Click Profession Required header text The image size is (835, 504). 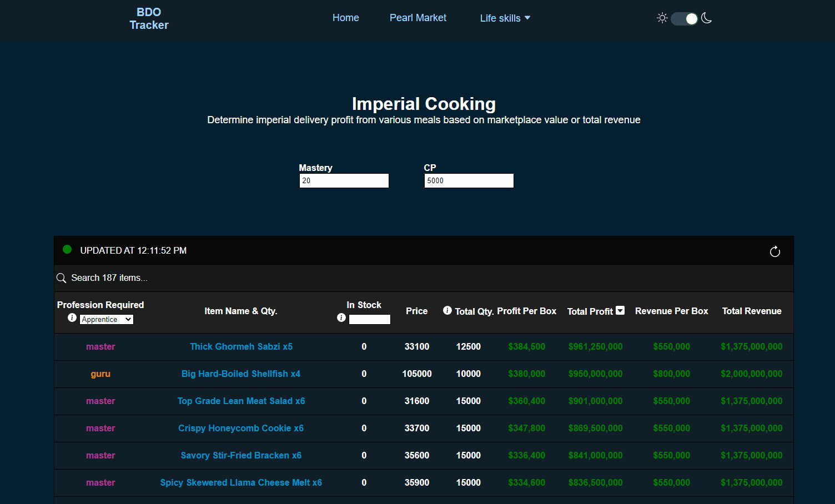tap(100, 305)
